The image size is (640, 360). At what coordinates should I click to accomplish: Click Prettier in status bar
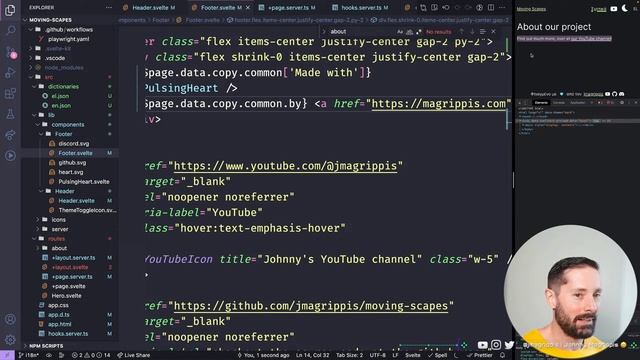tap(480, 356)
